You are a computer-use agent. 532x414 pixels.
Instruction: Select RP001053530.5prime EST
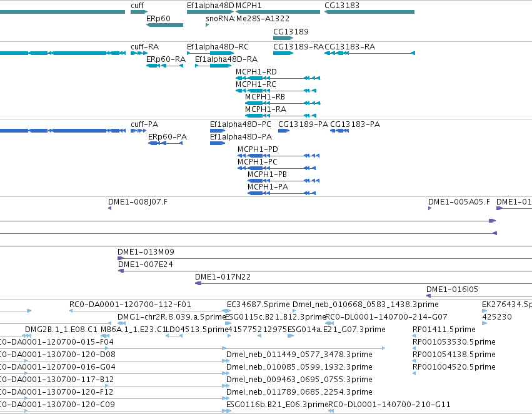pos(414,348)
